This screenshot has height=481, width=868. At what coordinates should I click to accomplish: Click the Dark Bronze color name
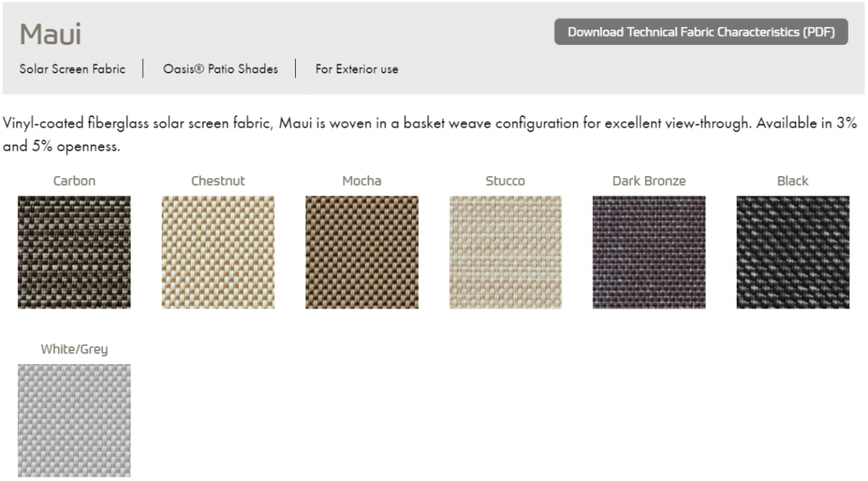pyautogui.click(x=648, y=180)
